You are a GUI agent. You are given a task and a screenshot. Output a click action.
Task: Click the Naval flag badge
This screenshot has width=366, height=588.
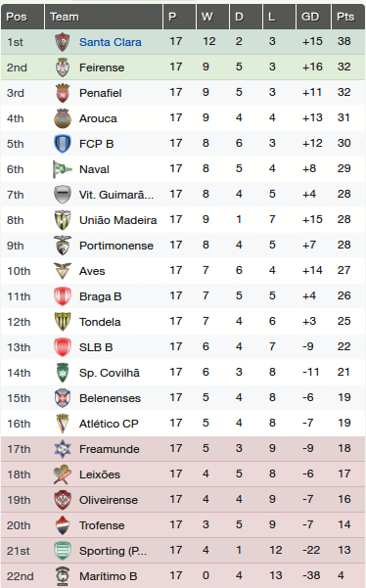63,169
